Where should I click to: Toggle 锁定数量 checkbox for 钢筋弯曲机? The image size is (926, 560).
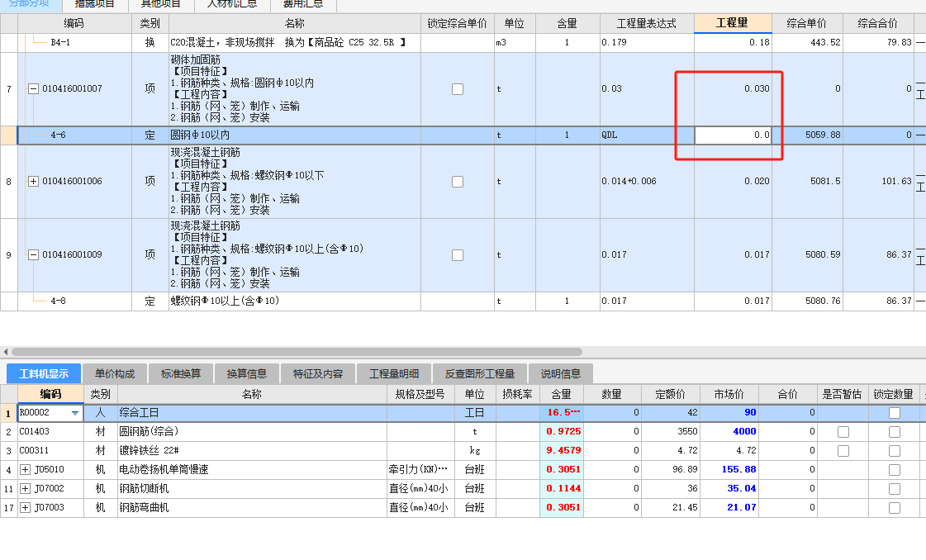(895, 507)
